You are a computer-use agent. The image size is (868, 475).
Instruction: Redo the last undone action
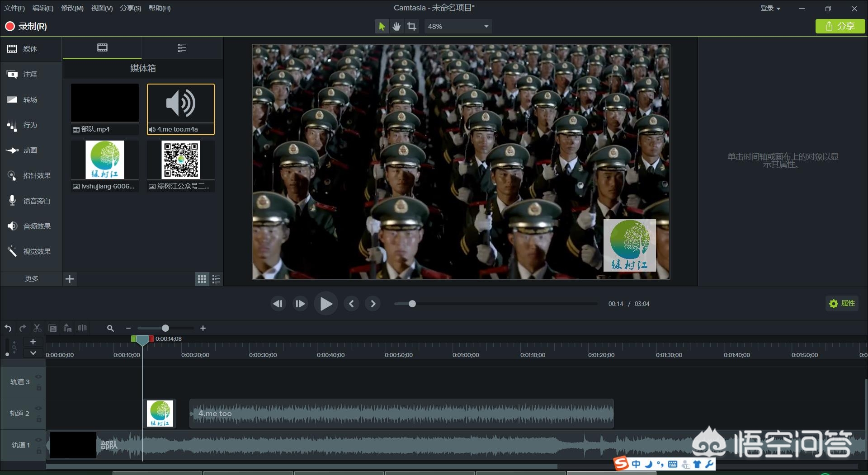(23, 328)
